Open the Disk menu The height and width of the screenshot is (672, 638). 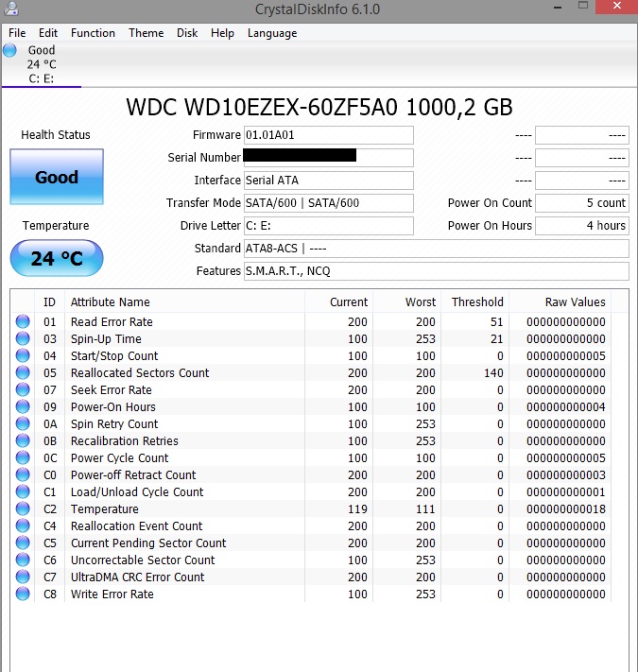(187, 33)
